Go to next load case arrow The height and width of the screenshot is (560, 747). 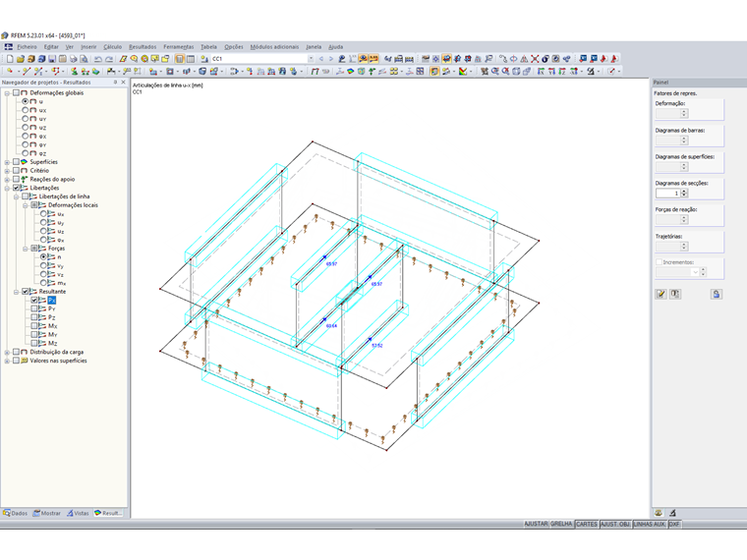pos(331,59)
